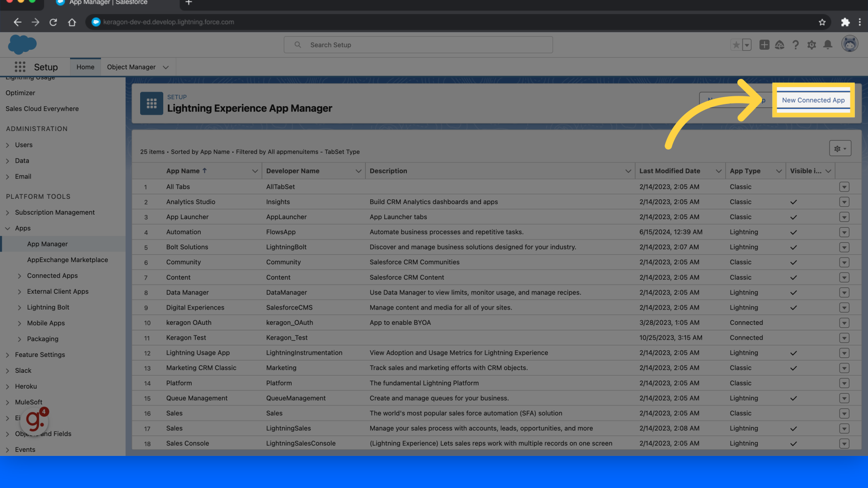868x488 pixels.
Task: Click in the Search Setup field
Action: pyautogui.click(x=418, y=45)
